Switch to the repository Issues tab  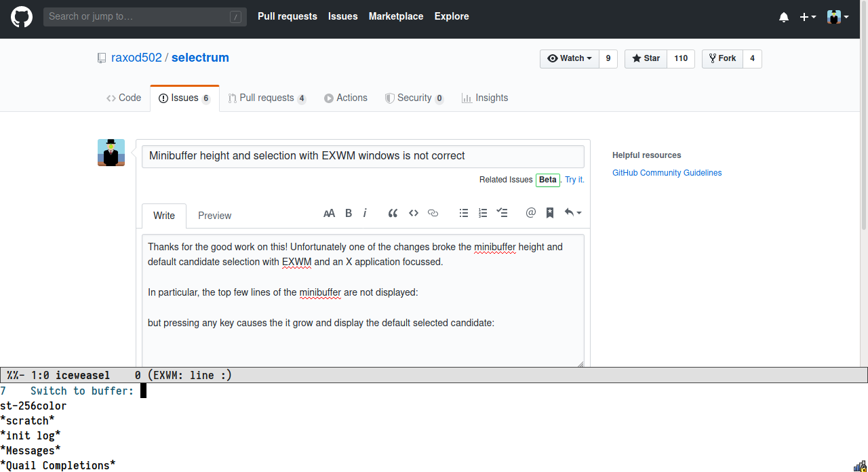pos(185,98)
